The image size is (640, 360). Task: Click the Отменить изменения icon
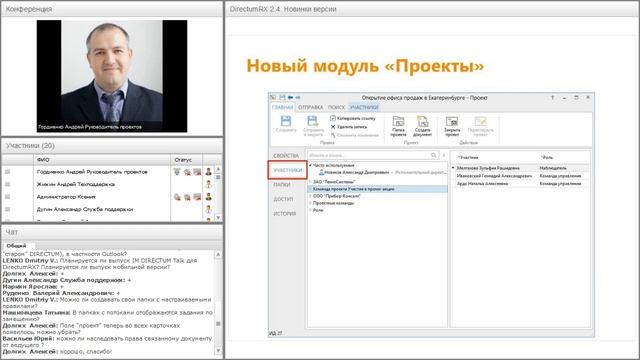[x=333, y=135]
